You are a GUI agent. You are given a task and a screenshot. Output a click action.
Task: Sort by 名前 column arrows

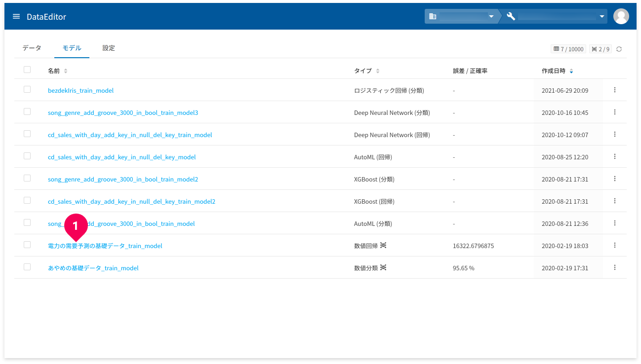point(66,71)
